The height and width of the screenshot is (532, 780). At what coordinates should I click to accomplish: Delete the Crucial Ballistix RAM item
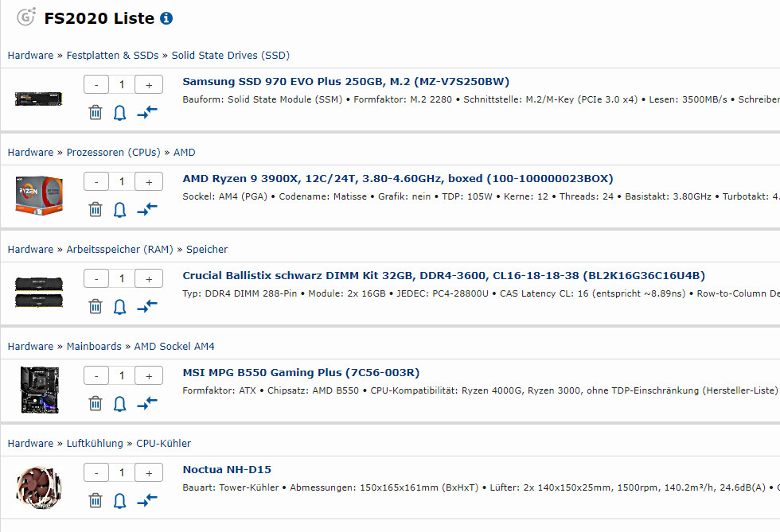[96, 307]
